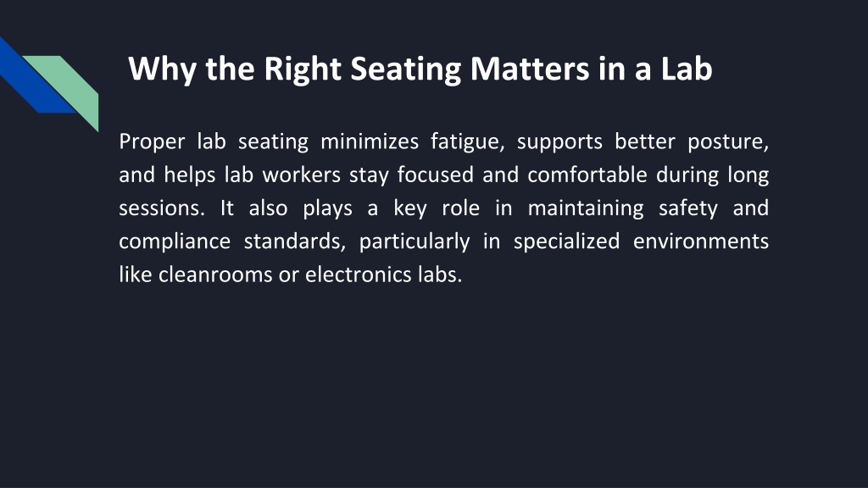This screenshot has height=488, width=868.
Task: Click the word "Proper" starting the paragraph
Action: (152, 142)
